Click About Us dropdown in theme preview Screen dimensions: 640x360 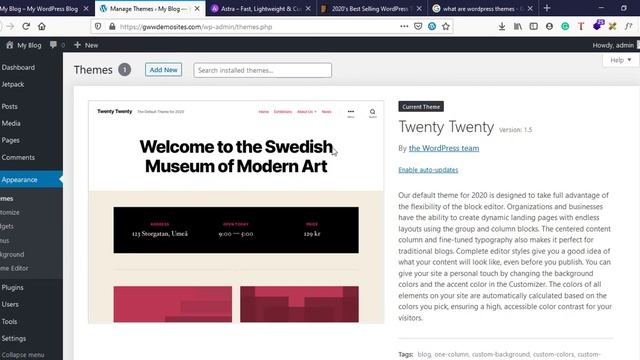[307, 112]
